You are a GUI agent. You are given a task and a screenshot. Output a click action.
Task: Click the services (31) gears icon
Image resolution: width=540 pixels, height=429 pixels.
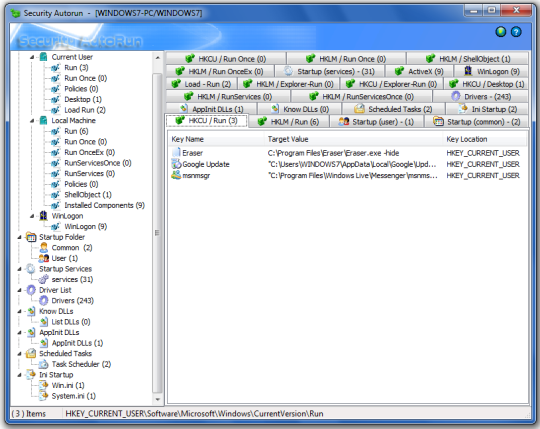click(44, 279)
